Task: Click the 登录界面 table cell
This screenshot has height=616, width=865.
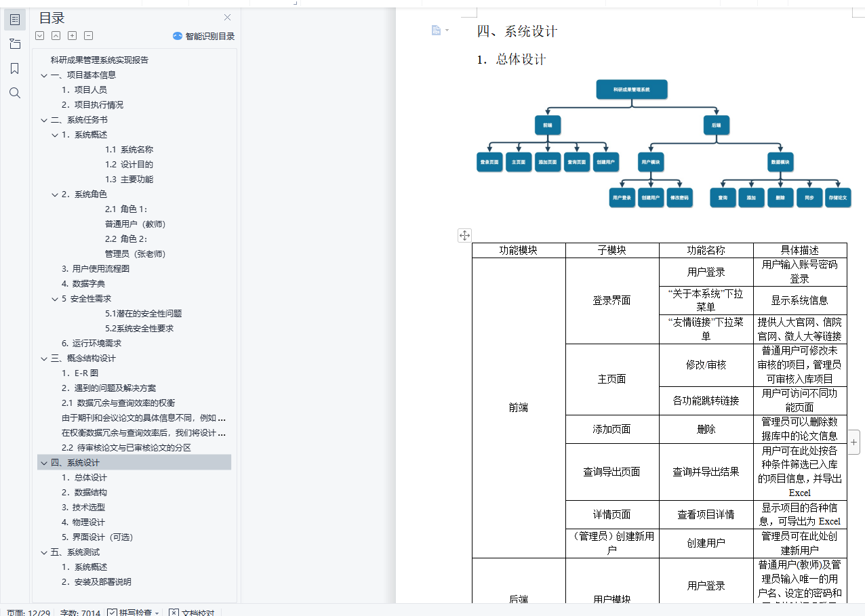Action: tap(612, 300)
